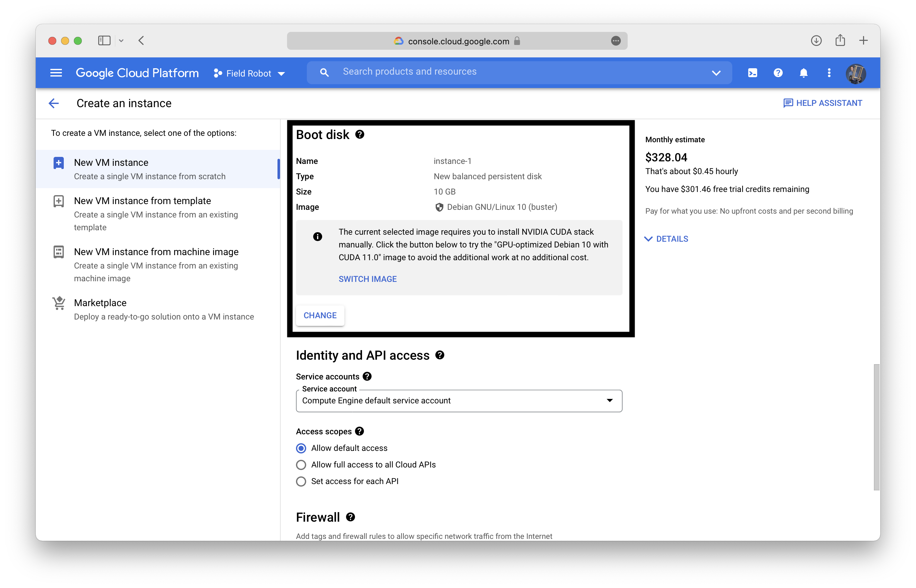916x588 pixels.
Task: Click the New VM instance plus icon
Action: pyautogui.click(x=58, y=163)
